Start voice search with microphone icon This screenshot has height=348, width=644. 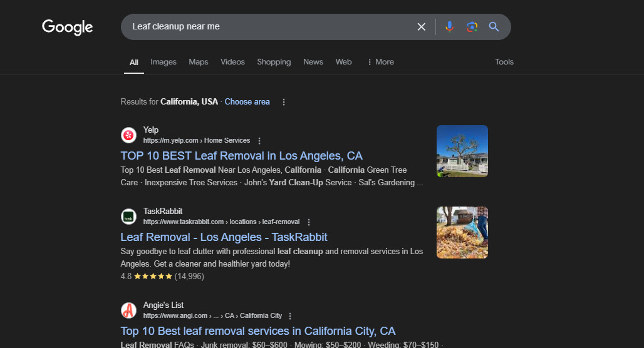pos(449,27)
